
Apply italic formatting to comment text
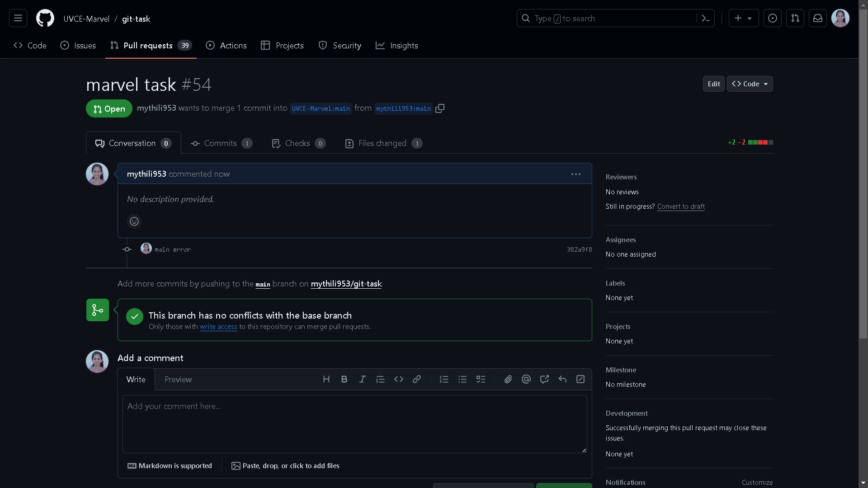(363, 380)
